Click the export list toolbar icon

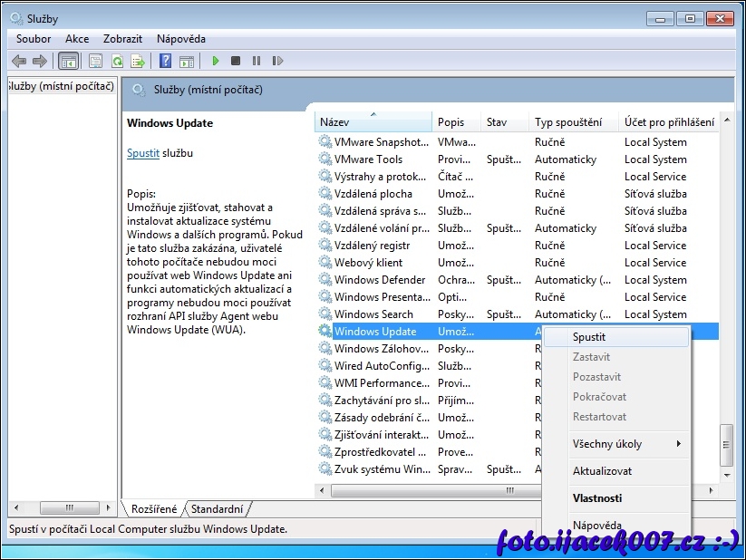pos(138,61)
